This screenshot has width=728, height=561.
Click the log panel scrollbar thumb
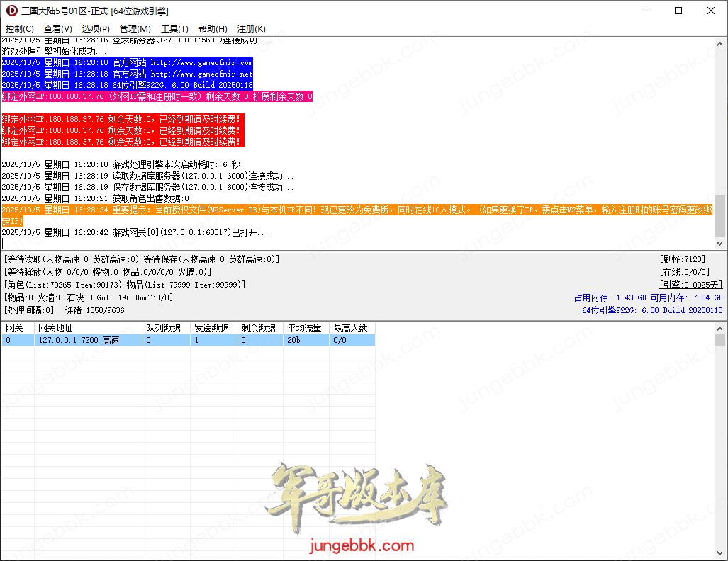click(720, 215)
